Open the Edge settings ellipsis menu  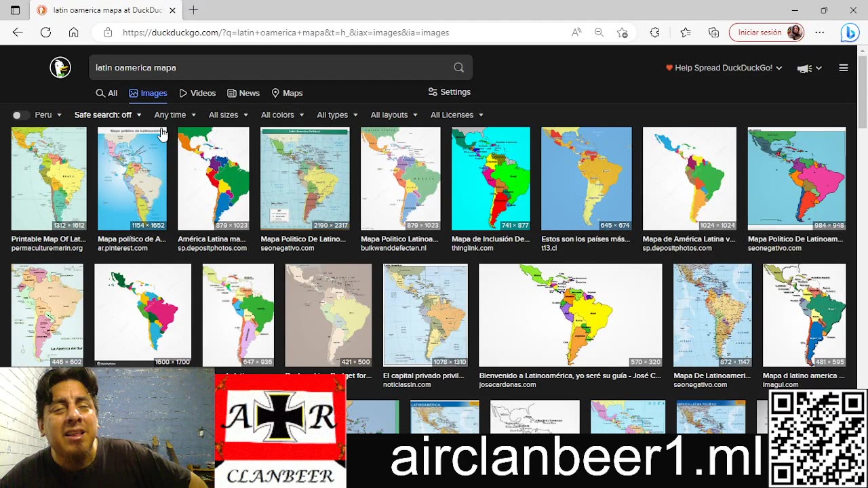(820, 33)
